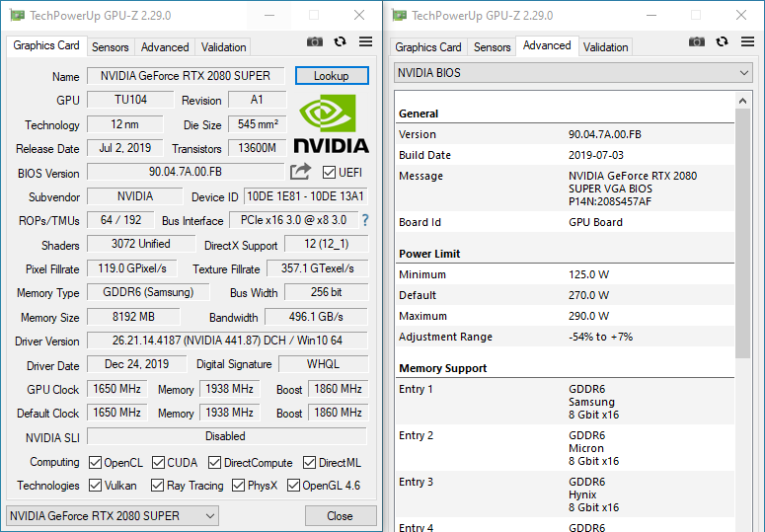Select Advanced tab in left window
Screen dimensions: 765x532
click(165, 47)
